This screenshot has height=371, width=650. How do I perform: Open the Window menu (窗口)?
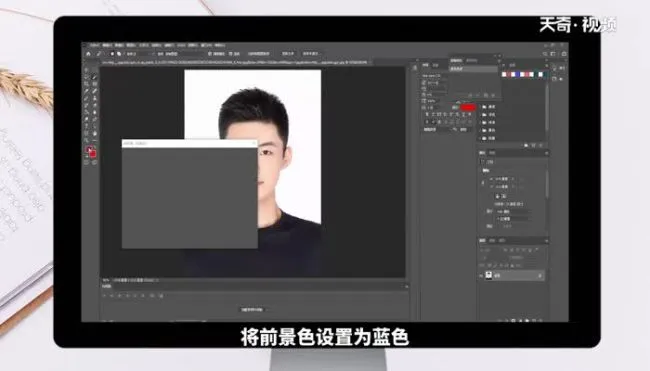pos(205,45)
